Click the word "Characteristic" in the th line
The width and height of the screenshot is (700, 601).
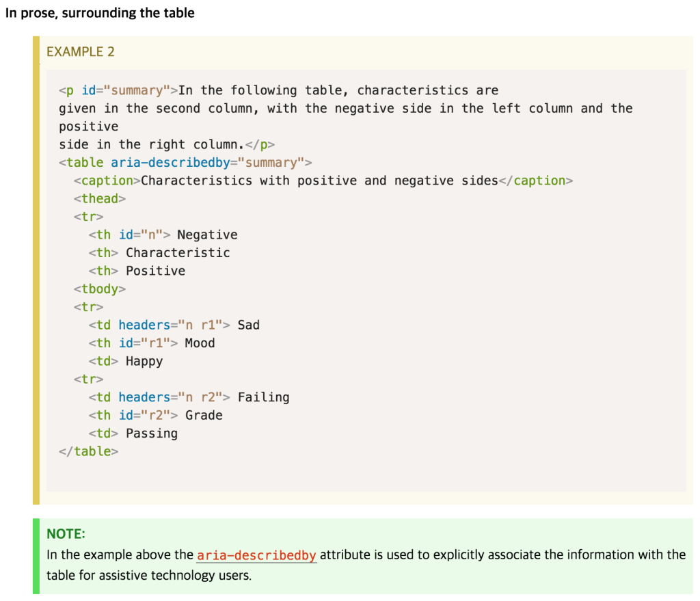tap(178, 253)
